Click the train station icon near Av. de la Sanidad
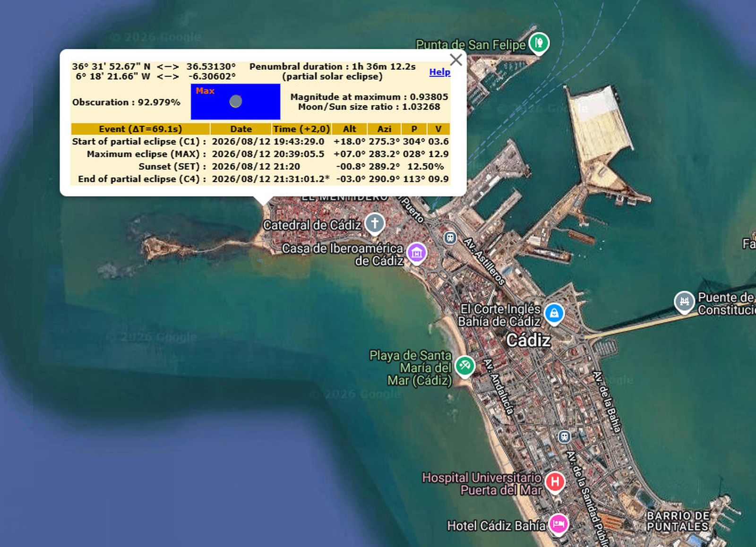 click(564, 436)
